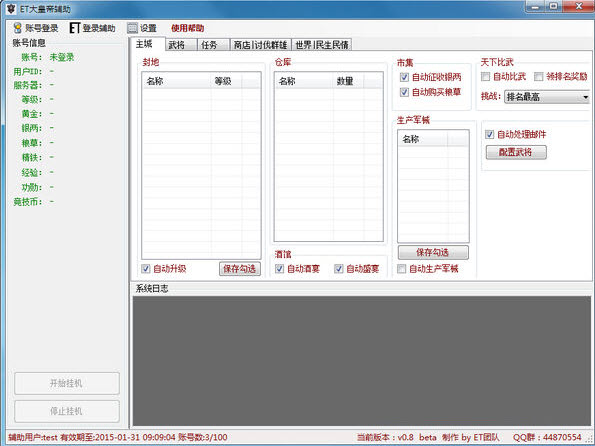
Task: Click the 功勋 label
Action: point(32,187)
